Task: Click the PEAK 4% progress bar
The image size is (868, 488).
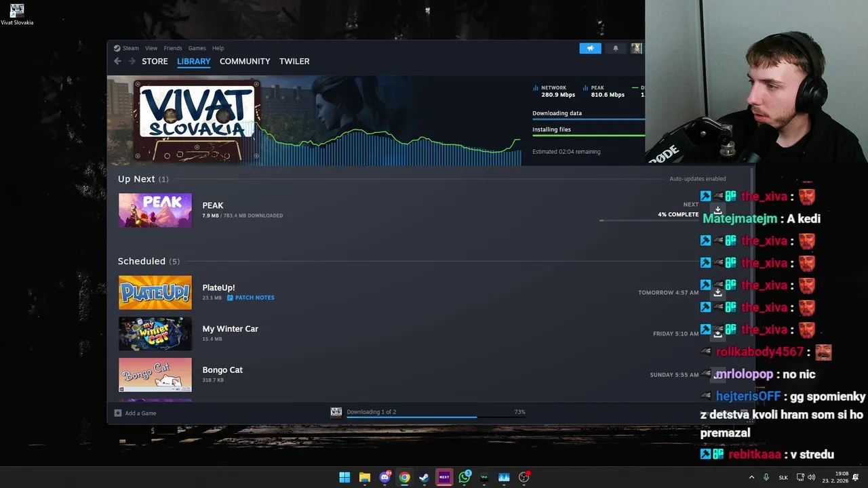Action: click(x=649, y=220)
